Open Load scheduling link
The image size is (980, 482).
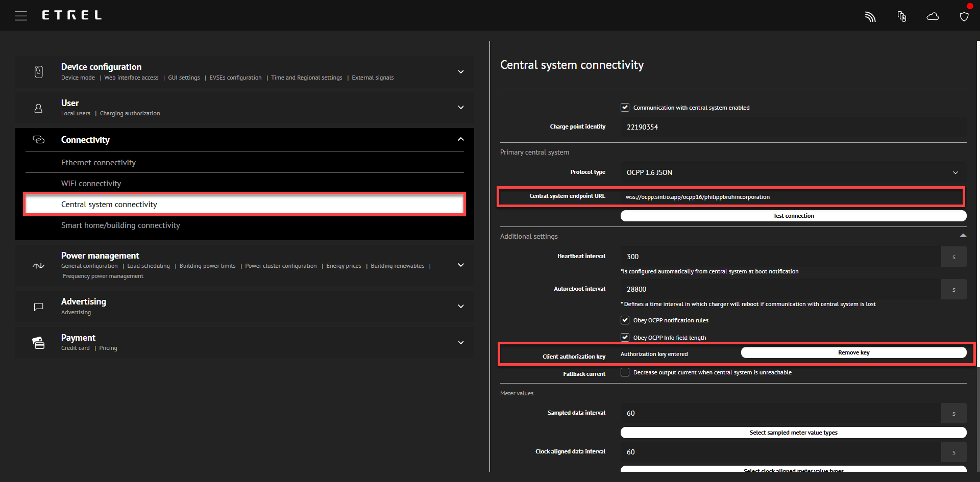pyautogui.click(x=149, y=266)
